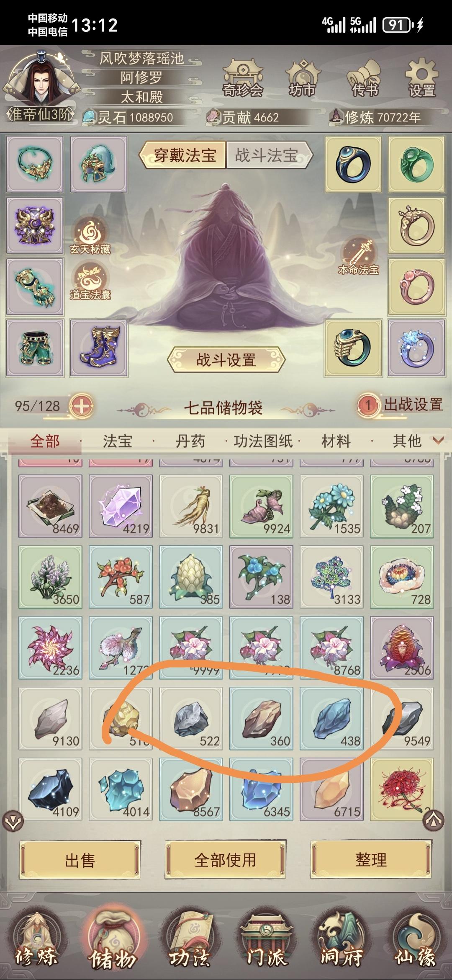
Task: Switch to 战斗法宝 toggle
Action: [x=269, y=155]
